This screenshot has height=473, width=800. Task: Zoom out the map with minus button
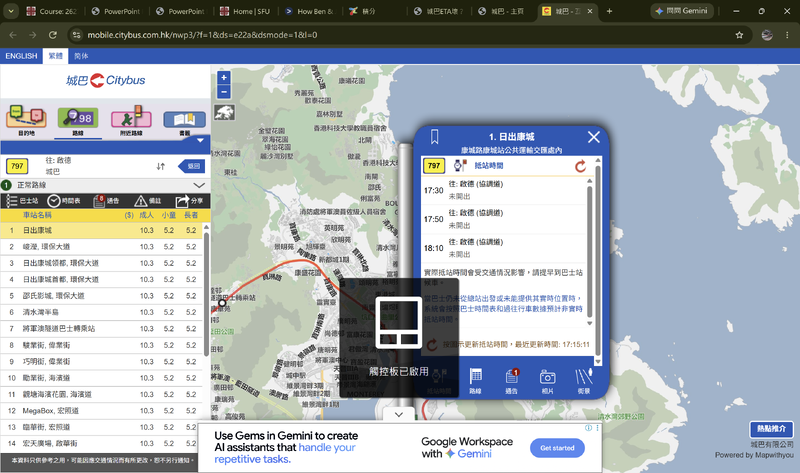click(x=223, y=92)
